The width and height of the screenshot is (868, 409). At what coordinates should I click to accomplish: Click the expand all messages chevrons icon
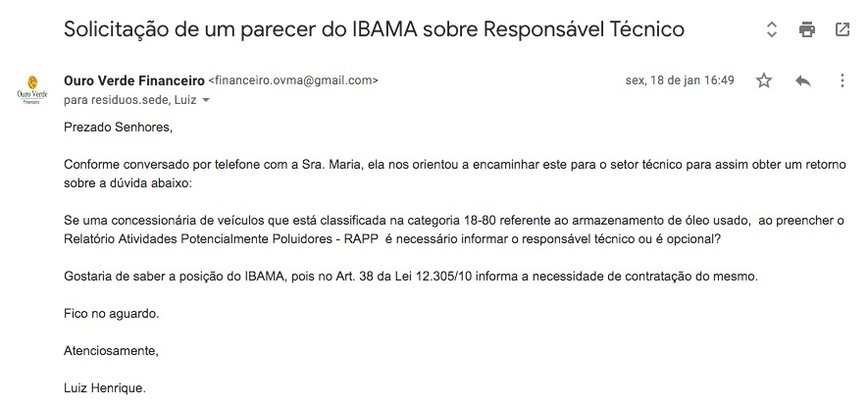pyautogui.click(x=771, y=29)
